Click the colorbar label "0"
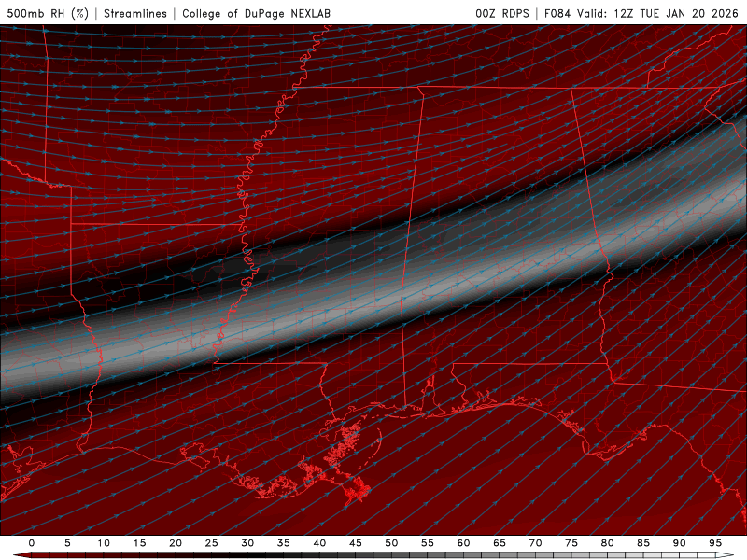This screenshot has height=560, width=747. pyautogui.click(x=32, y=543)
